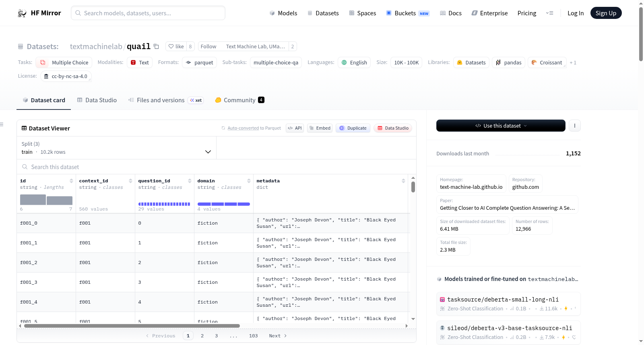644x345 pixels.
Task: Expand the Split train dropdown
Action: 116,148
